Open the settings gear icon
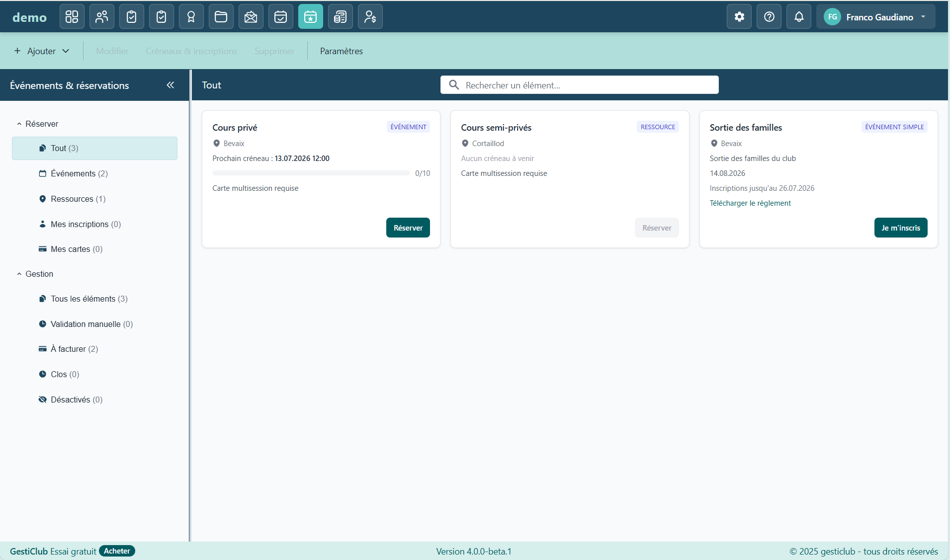950x560 pixels. click(x=739, y=17)
